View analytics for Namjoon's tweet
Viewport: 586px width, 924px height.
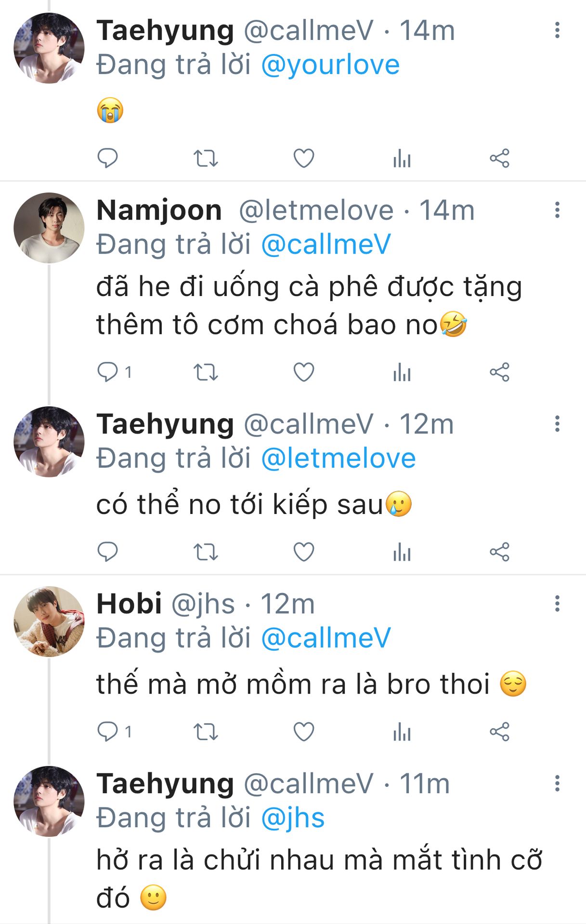coord(402,372)
